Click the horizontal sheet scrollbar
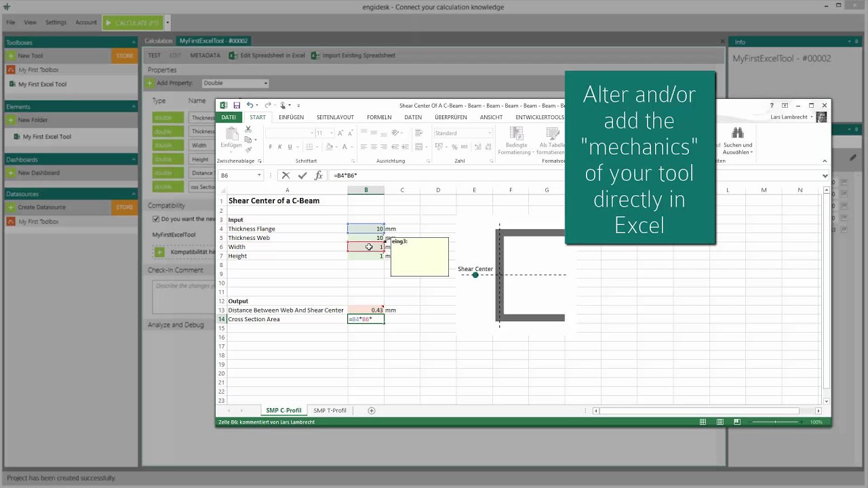 coord(707,411)
